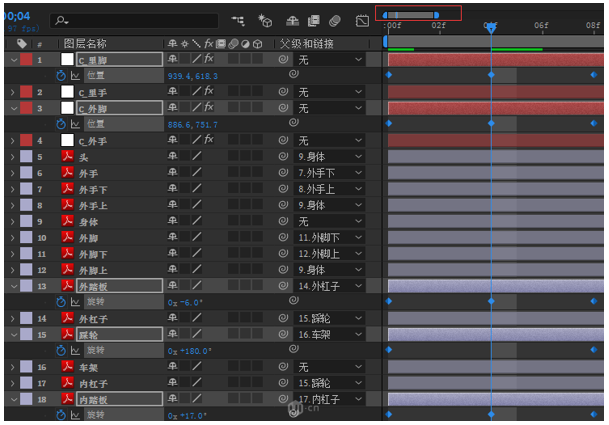Toggle collapse switch on C_里脚 layer
The width and height of the screenshot is (609, 425).
(185, 59)
